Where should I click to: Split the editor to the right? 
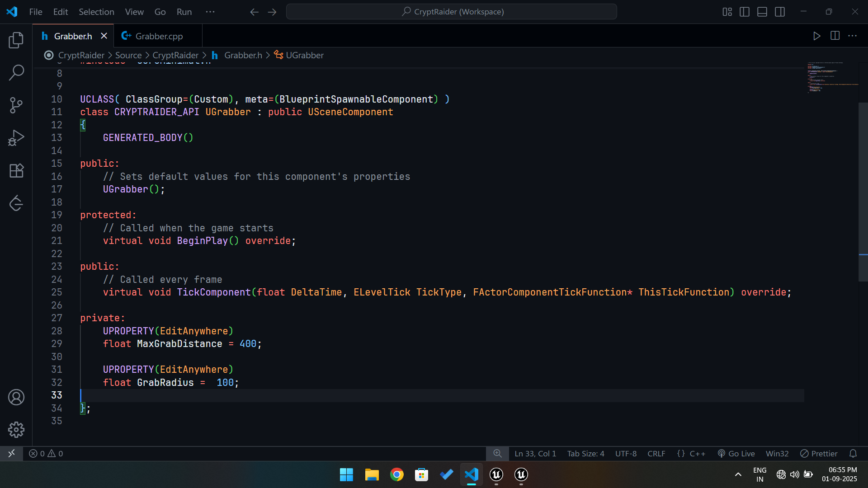(835, 36)
